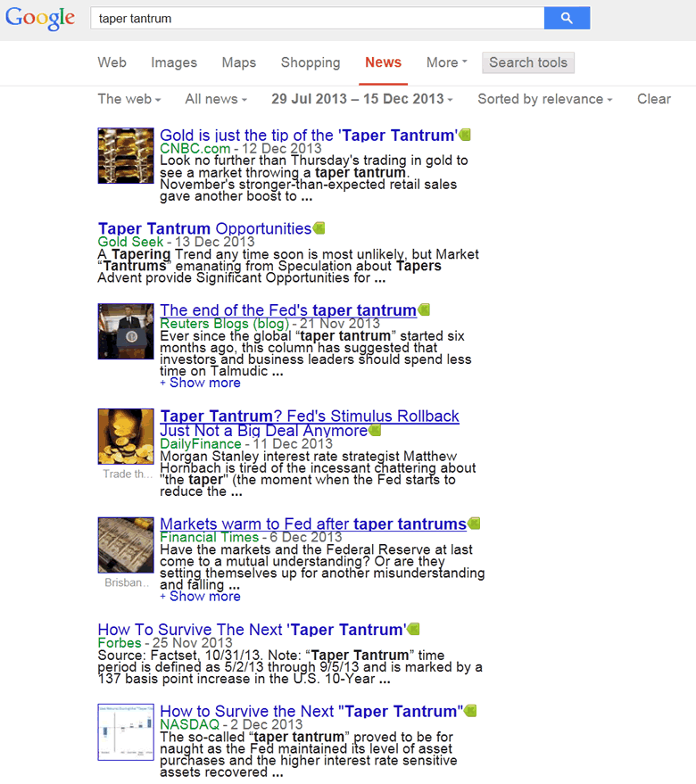The image size is (696, 784).
Task: Switch to the Web tab
Action: [112, 62]
